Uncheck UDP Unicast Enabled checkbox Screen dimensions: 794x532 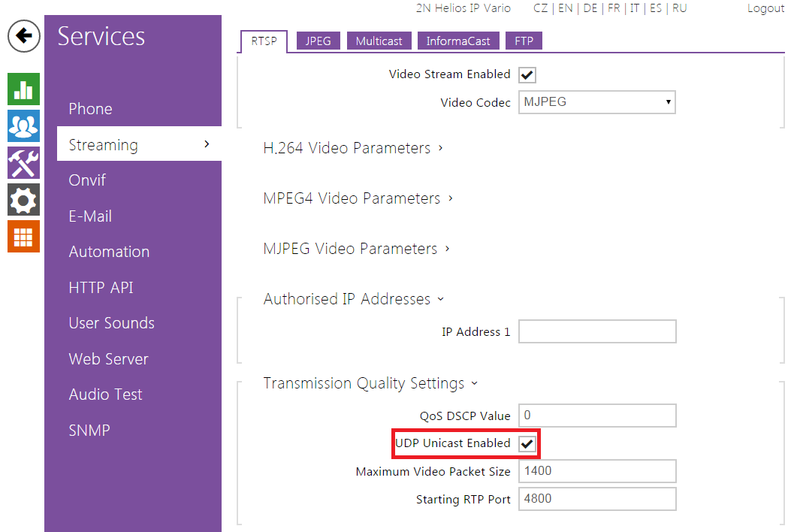pos(527,444)
